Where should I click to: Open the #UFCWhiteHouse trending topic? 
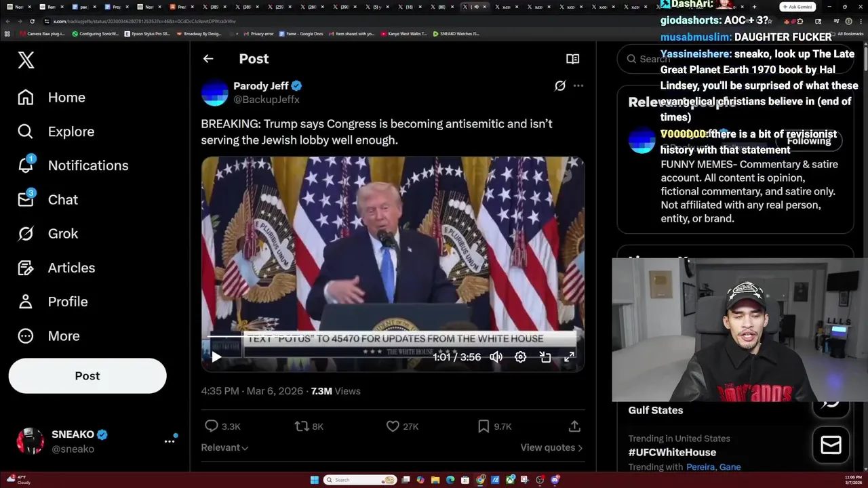(672, 452)
